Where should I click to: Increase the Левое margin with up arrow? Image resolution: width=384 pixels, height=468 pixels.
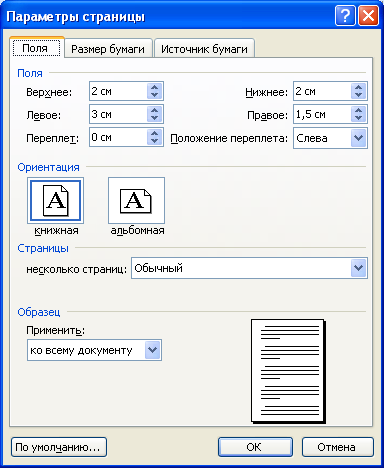click(x=154, y=110)
